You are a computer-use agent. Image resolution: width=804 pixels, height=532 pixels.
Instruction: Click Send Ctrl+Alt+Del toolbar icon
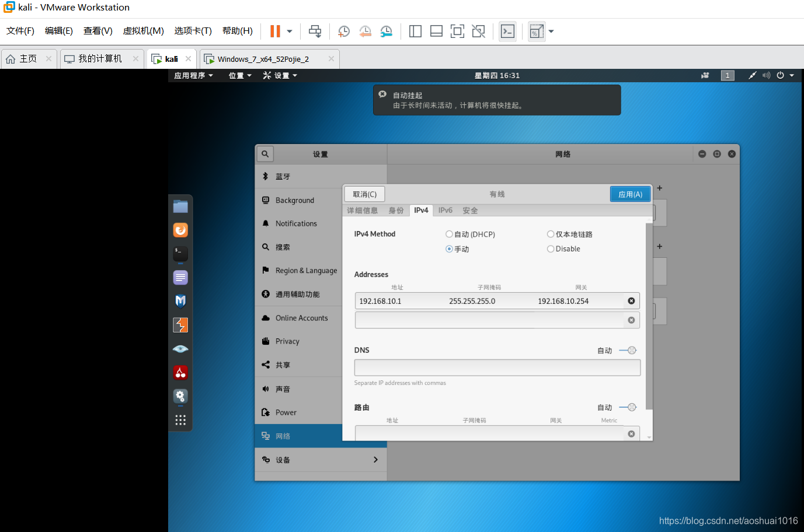[x=315, y=32]
